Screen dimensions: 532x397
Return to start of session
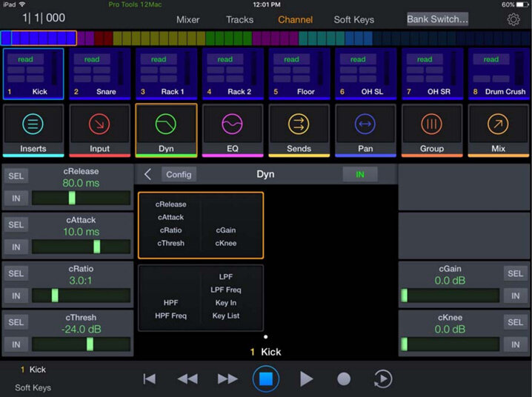149,378
